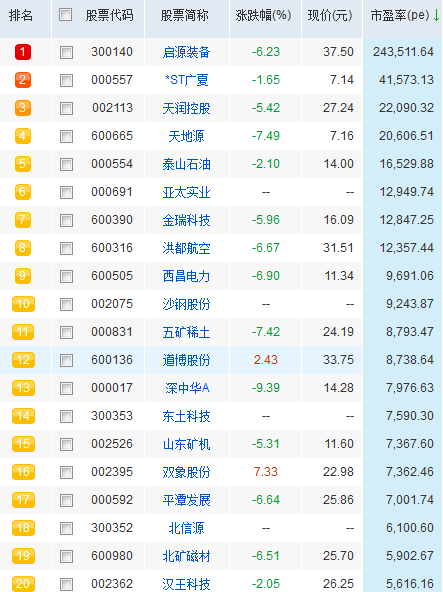Screen dimensions: 443x592
Task: Click the 股票简称 column header
Action: point(185,15)
